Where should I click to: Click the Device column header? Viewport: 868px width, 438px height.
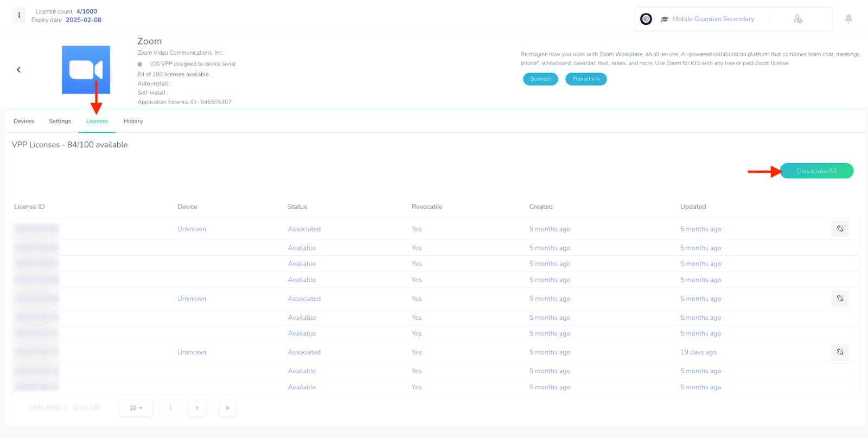coord(187,207)
